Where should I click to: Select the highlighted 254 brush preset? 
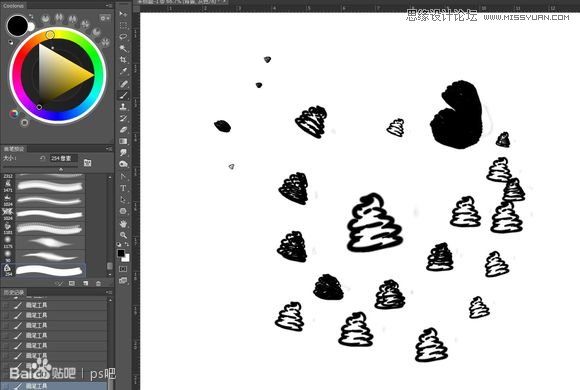click(x=44, y=270)
